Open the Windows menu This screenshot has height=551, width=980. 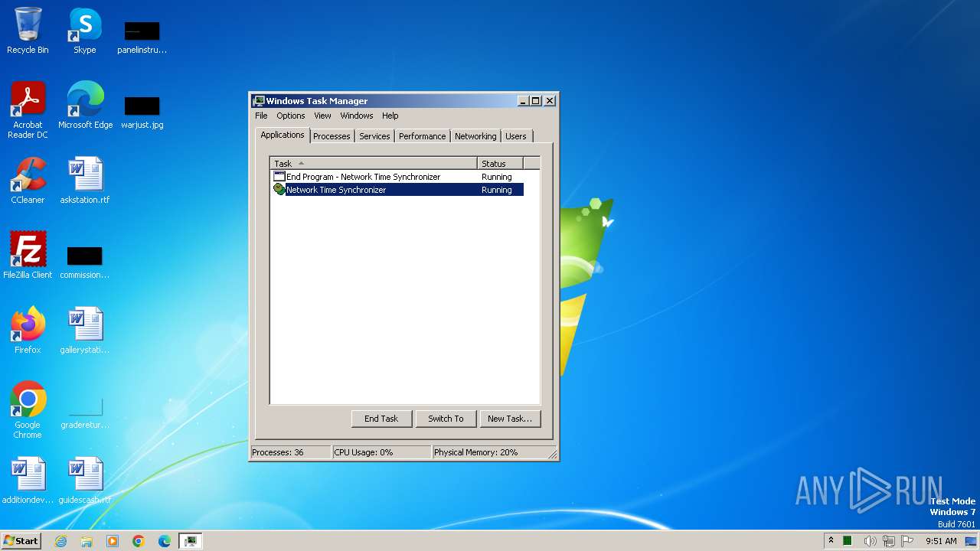[x=357, y=116]
